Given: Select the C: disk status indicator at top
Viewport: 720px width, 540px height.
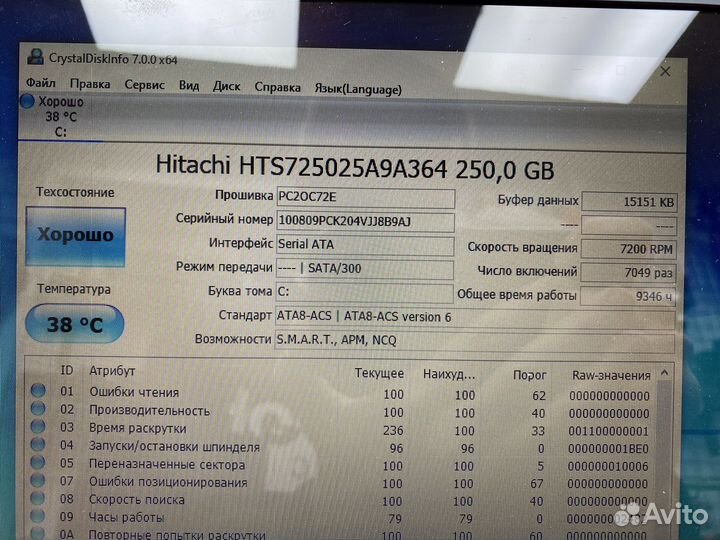Looking at the screenshot, I should click(53, 117).
